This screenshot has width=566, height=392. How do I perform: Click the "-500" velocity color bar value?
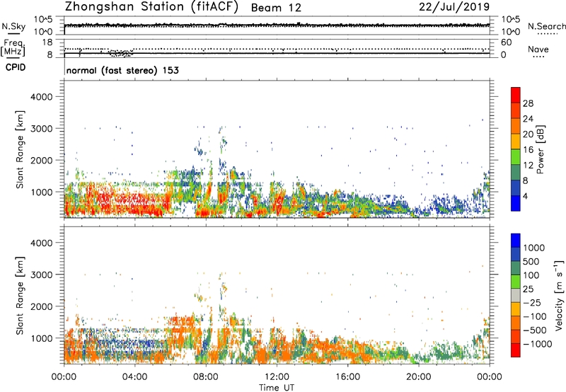pos(535,330)
